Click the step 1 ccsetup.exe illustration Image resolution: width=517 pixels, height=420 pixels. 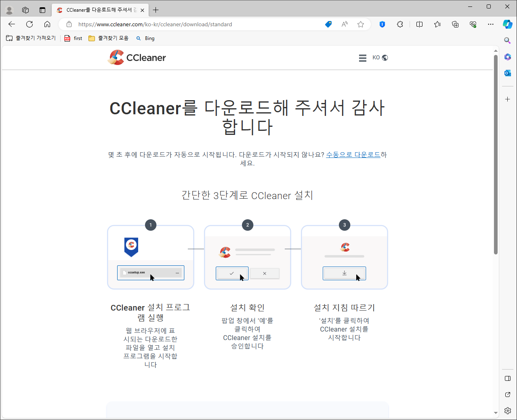(151, 257)
